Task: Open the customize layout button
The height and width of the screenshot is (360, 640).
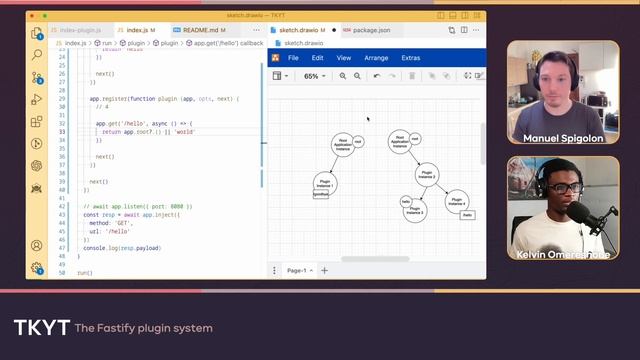Action: click(x=477, y=16)
